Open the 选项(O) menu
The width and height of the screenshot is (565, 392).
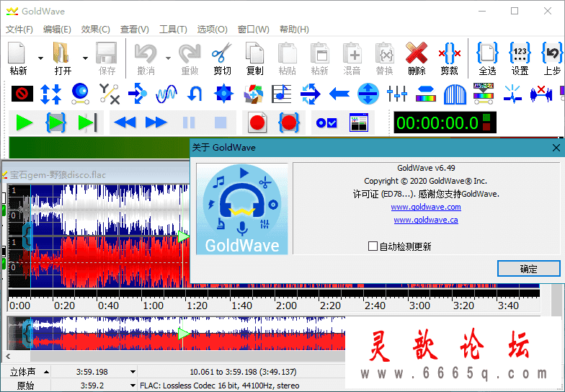(212, 30)
